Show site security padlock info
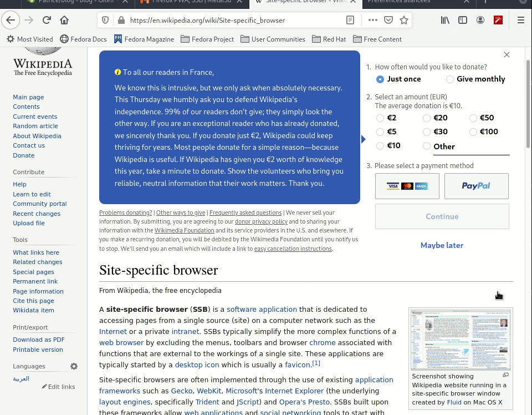This screenshot has height=415, width=532. 121,21
